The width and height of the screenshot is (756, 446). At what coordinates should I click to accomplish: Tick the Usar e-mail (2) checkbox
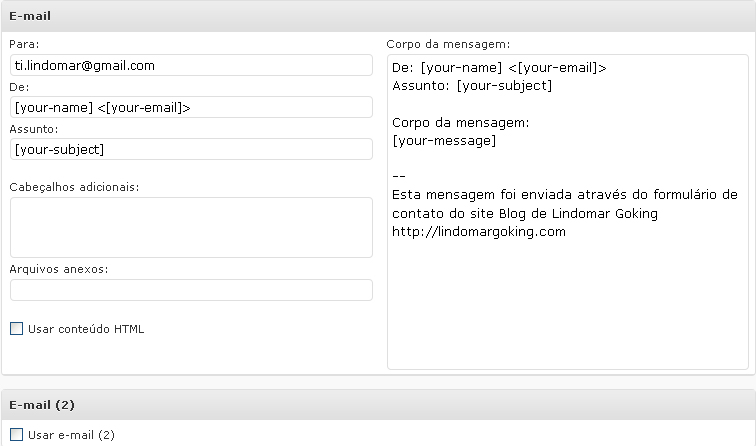pyautogui.click(x=16, y=434)
